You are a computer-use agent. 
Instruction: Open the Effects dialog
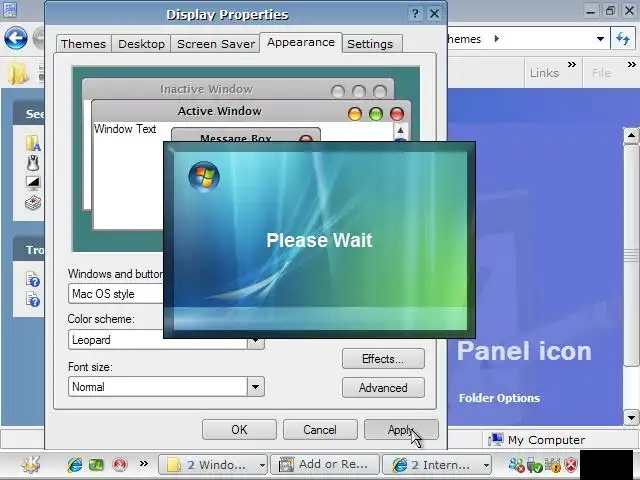[x=383, y=359]
